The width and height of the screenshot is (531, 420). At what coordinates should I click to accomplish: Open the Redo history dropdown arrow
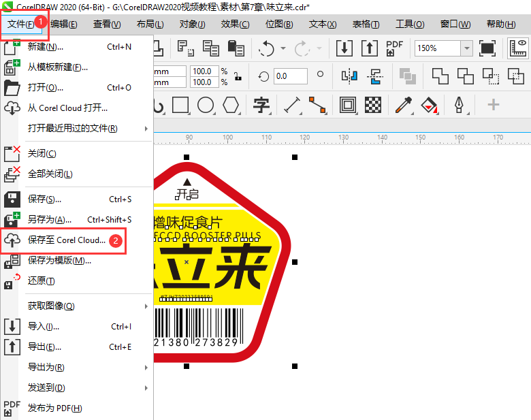[319, 48]
